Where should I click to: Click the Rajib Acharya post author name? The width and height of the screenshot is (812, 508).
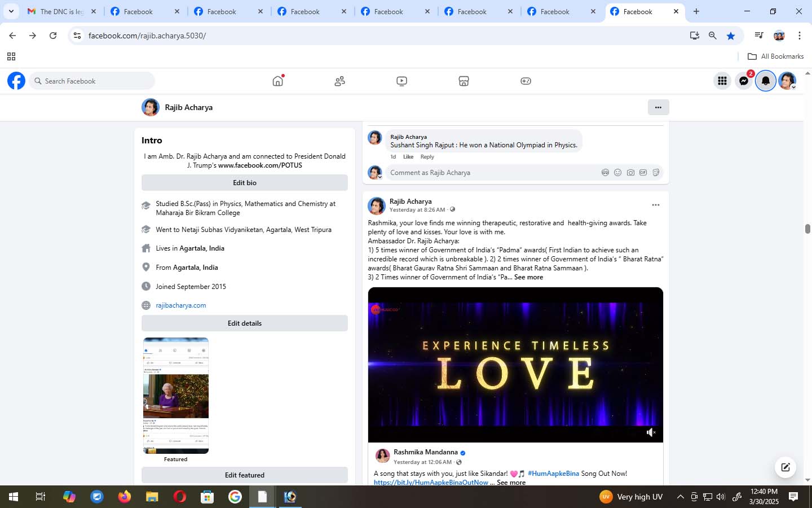pyautogui.click(x=411, y=202)
